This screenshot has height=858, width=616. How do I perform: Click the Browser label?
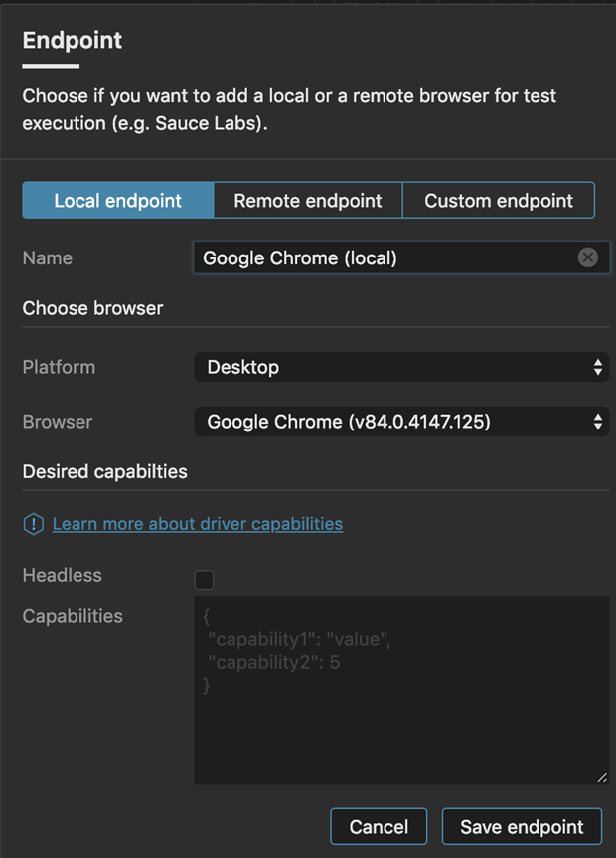(58, 422)
